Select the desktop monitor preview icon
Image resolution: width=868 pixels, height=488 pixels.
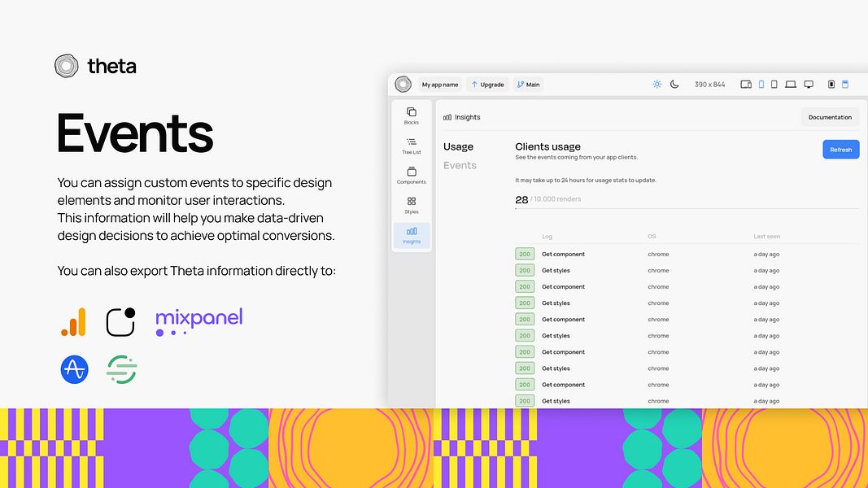809,84
